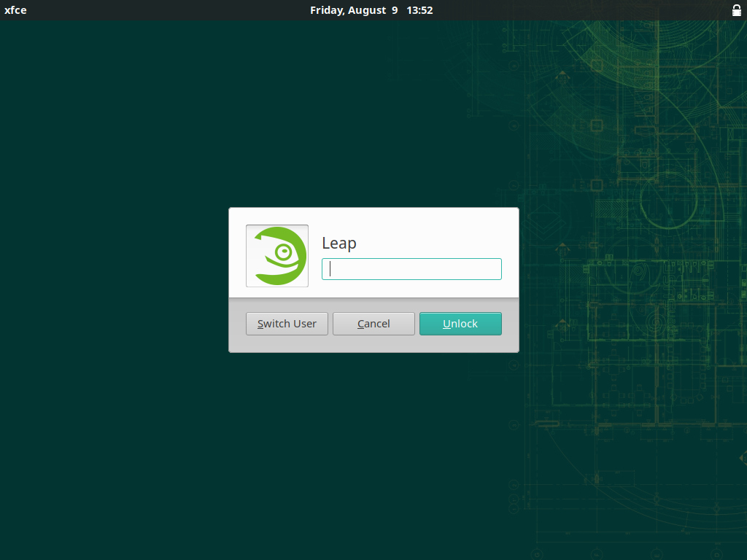Viewport: 747px width, 560px height.
Task: Click the wallpaper area below the unlock dialog
Action: pyautogui.click(x=373, y=452)
